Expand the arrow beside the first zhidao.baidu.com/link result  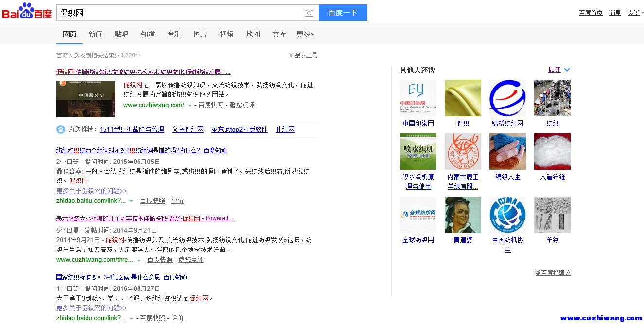click(x=131, y=201)
